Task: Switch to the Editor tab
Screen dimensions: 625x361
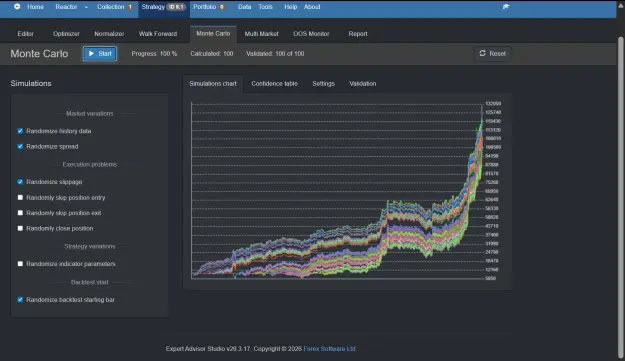Action: tap(26, 34)
